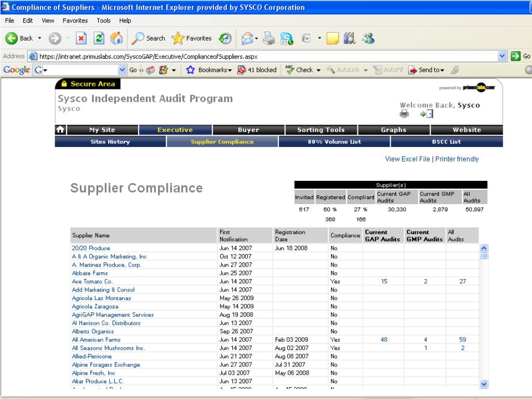Click Send to icon in Google toolbar
This screenshot has width=532, height=399.
[412, 70]
